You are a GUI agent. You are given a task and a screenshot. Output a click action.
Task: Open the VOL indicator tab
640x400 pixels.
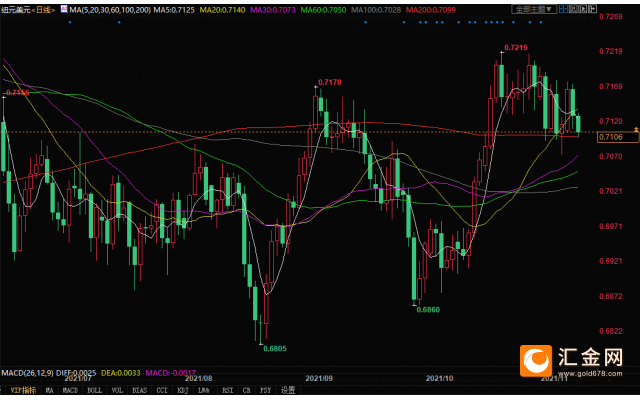pyautogui.click(x=117, y=390)
